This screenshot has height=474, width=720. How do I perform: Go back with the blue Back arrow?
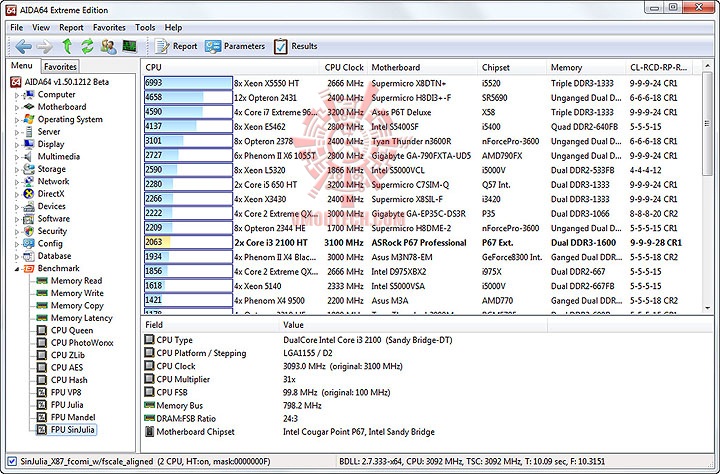click(x=23, y=46)
